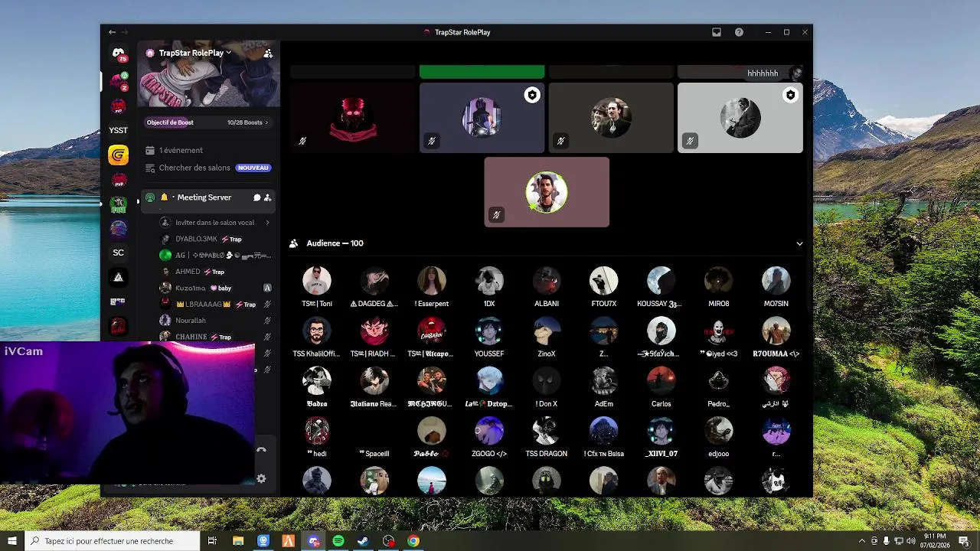Click the Objectif de Boost label
Image resolution: width=980 pixels, height=551 pixels.
(170, 122)
